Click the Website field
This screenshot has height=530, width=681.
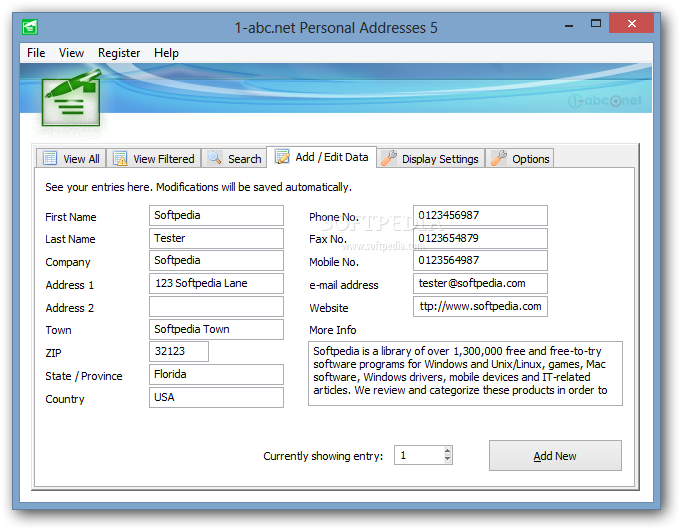pos(480,307)
